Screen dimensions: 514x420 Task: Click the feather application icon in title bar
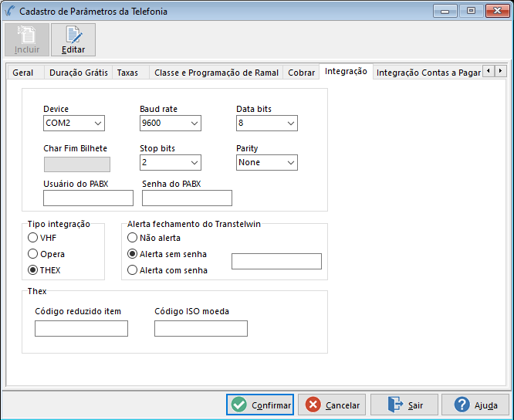10,11
